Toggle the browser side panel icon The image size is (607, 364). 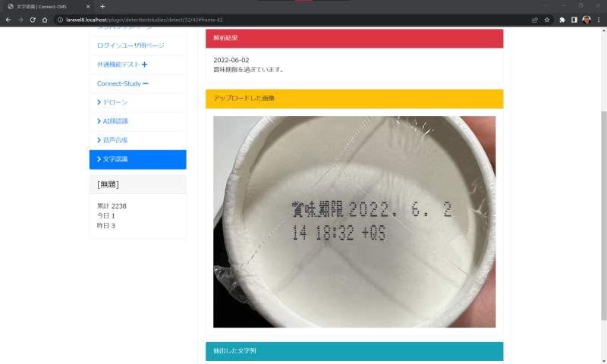tap(574, 20)
